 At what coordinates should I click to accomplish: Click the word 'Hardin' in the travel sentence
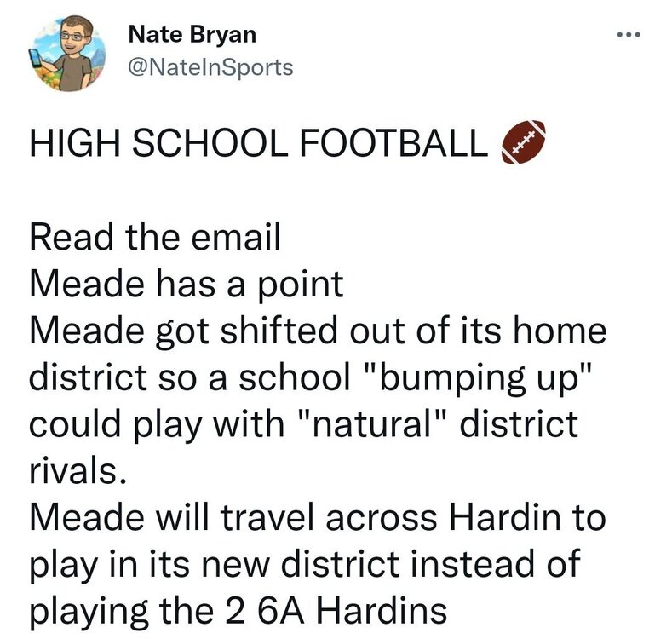pyautogui.click(x=505, y=517)
